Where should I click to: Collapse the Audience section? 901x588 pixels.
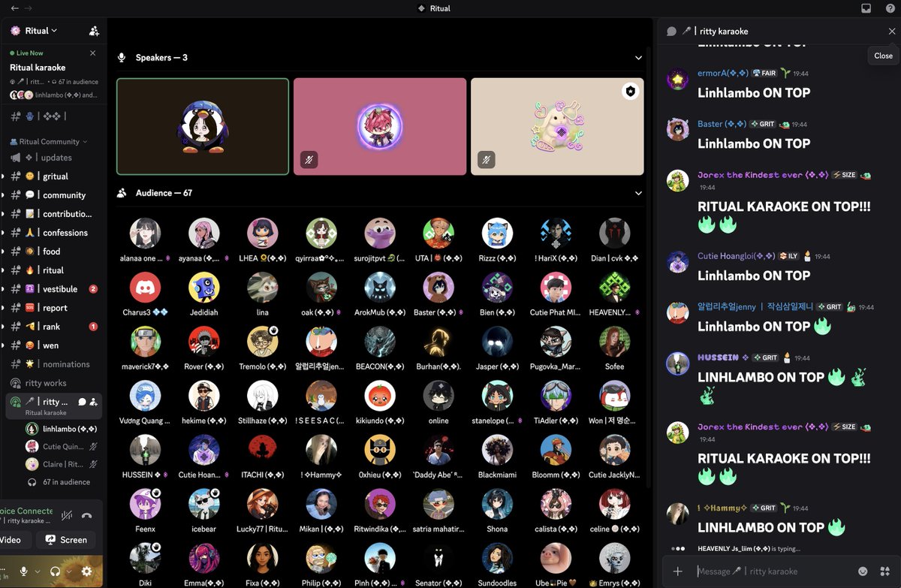639,193
